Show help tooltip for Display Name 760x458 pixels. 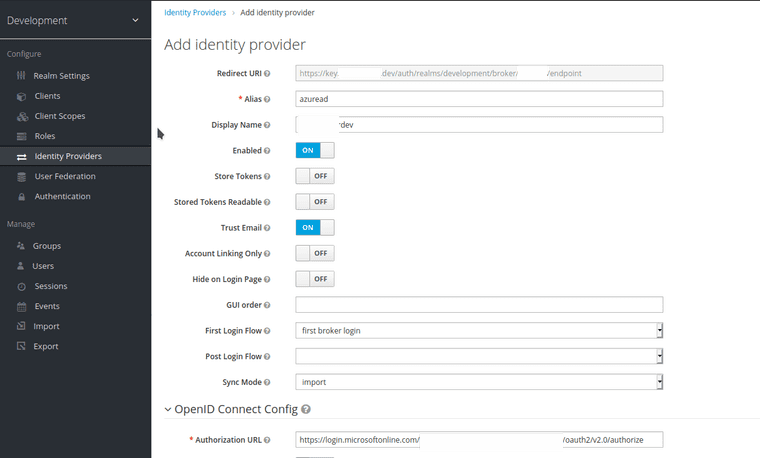coord(267,125)
